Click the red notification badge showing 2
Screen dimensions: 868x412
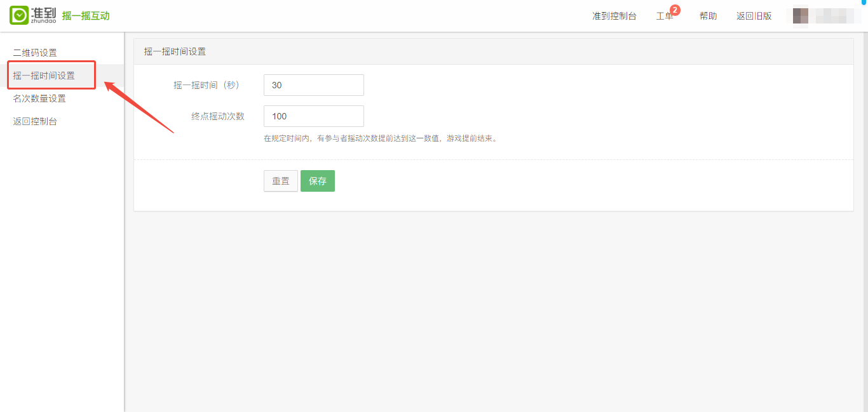[675, 10]
